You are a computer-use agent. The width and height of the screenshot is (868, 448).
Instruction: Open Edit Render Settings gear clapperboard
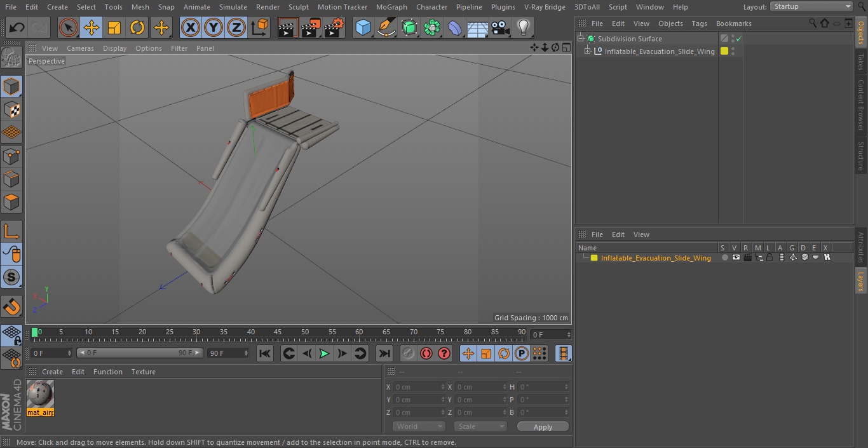tap(334, 27)
